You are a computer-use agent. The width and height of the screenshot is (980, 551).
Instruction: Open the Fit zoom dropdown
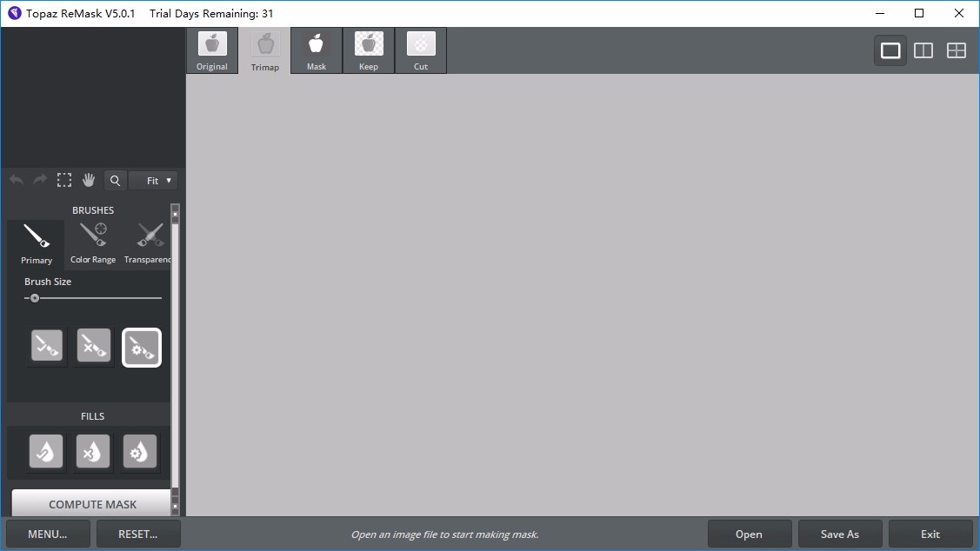pyautogui.click(x=153, y=181)
